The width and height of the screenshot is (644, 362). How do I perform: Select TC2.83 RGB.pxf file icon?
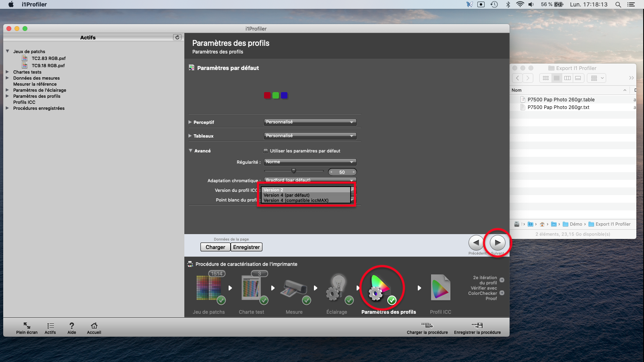pos(25,58)
